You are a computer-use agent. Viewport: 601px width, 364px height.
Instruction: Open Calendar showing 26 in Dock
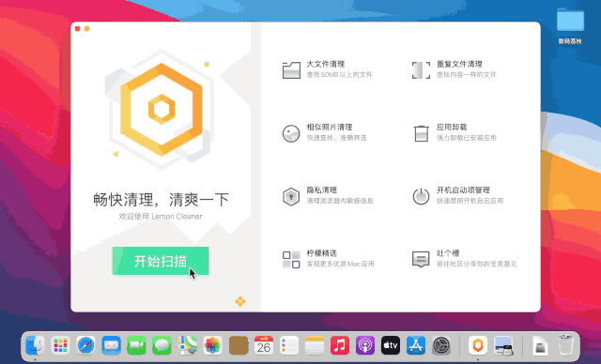[x=264, y=345]
